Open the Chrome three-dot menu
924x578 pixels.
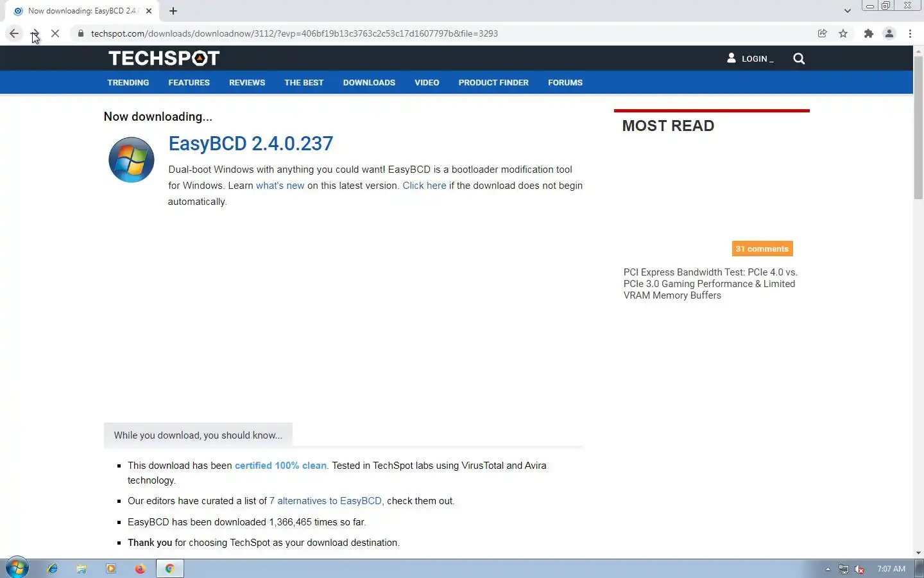click(910, 33)
